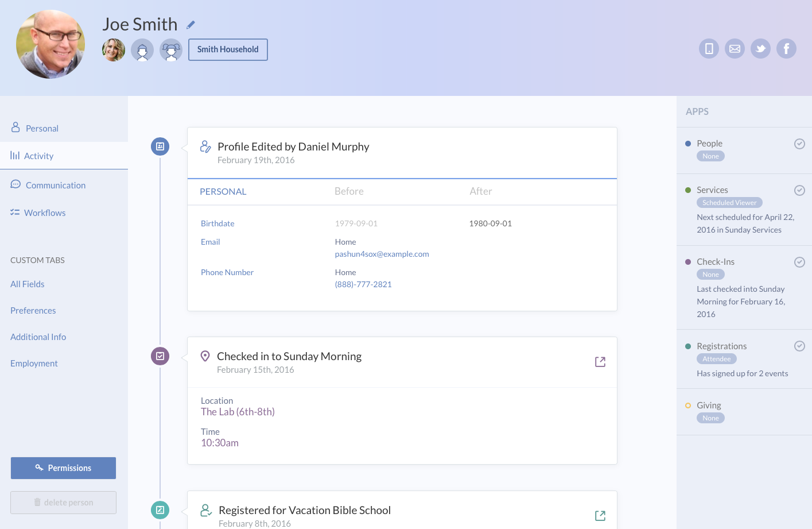The image size is (812, 529).
Task: Toggle the status circle next to the People app
Action: pyautogui.click(x=799, y=144)
